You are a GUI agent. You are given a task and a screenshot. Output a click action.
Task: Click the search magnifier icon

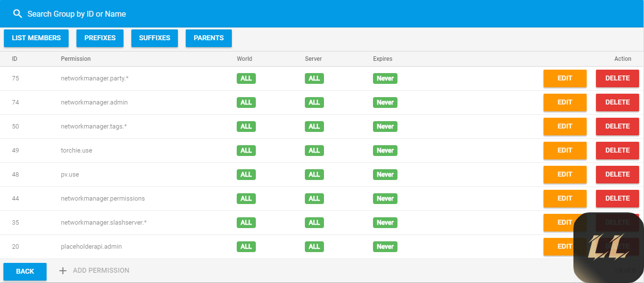(18, 14)
